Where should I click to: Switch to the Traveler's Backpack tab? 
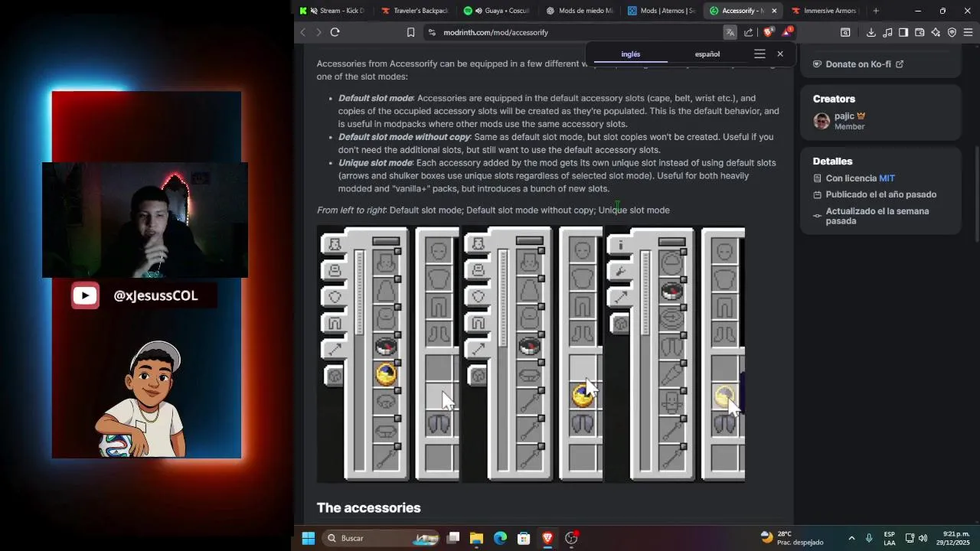pyautogui.click(x=414, y=11)
